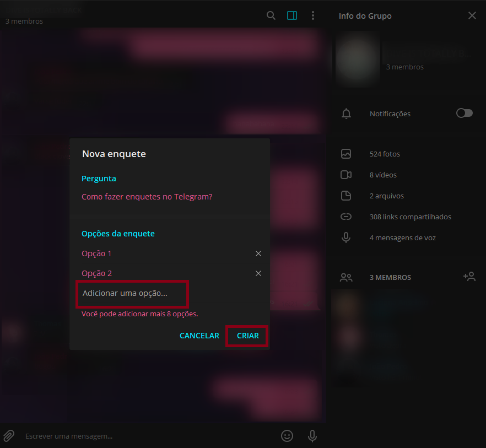Open the emoji picker smiley icon
Viewport: 486px width, 448px height.
point(287,436)
